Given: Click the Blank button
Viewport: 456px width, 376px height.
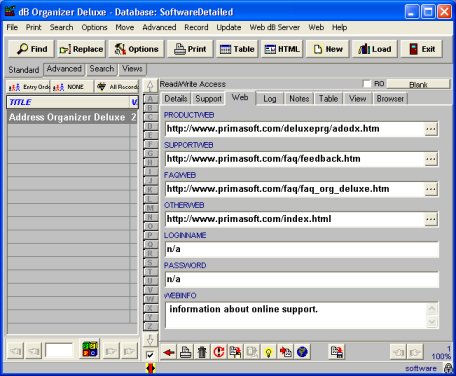Looking at the screenshot, I should coord(418,84).
